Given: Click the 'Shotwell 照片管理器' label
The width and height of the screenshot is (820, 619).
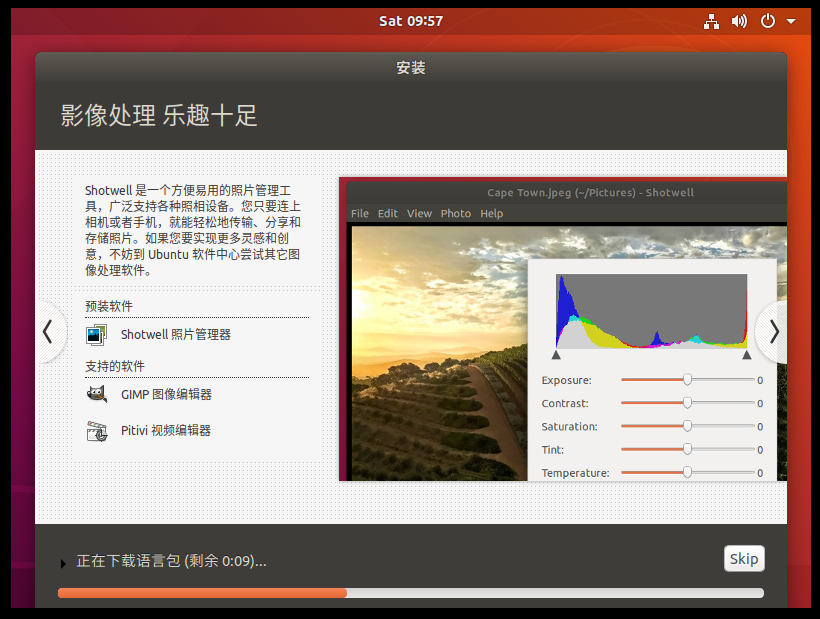Looking at the screenshot, I should tap(176, 335).
